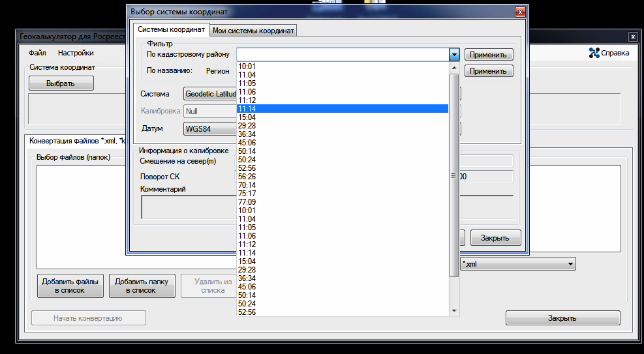This screenshot has height=354, width=644.
Task: Click the Добавить файлы в список button
Action: [70, 286]
